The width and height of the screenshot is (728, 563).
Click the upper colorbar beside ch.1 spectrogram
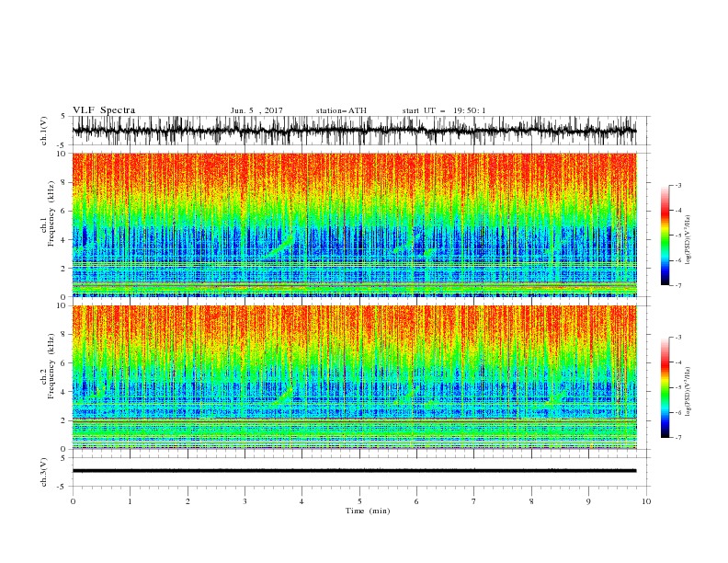[x=665, y=236]
